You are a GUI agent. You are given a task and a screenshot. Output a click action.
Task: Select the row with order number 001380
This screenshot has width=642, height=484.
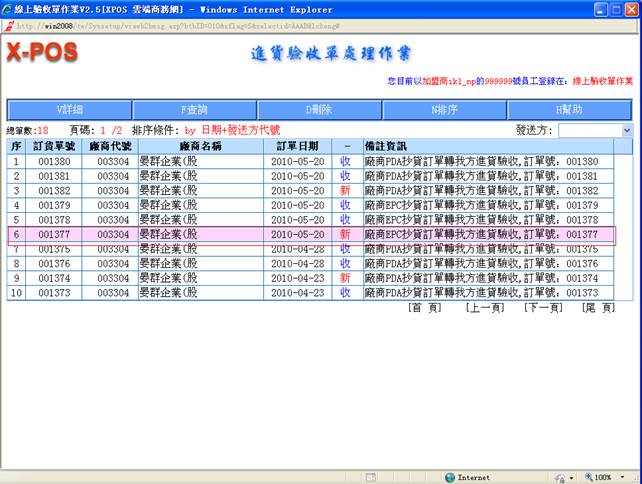[53, 161]
